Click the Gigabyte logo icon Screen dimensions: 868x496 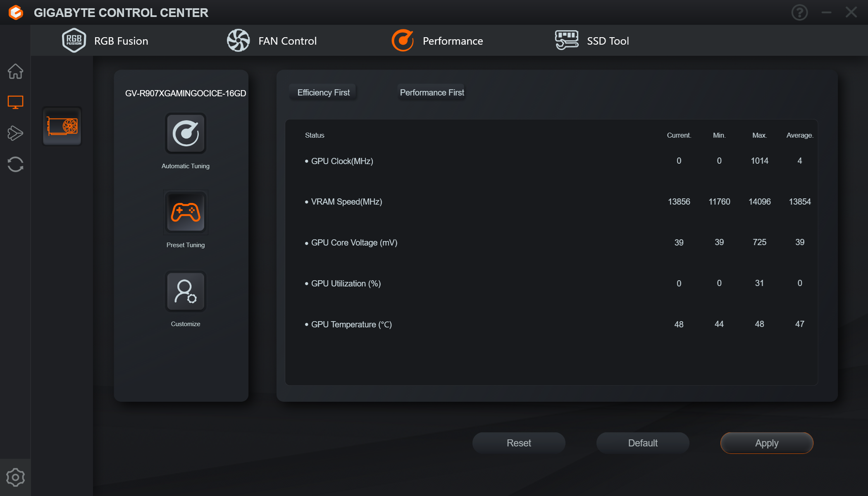[x=16, y=12]
